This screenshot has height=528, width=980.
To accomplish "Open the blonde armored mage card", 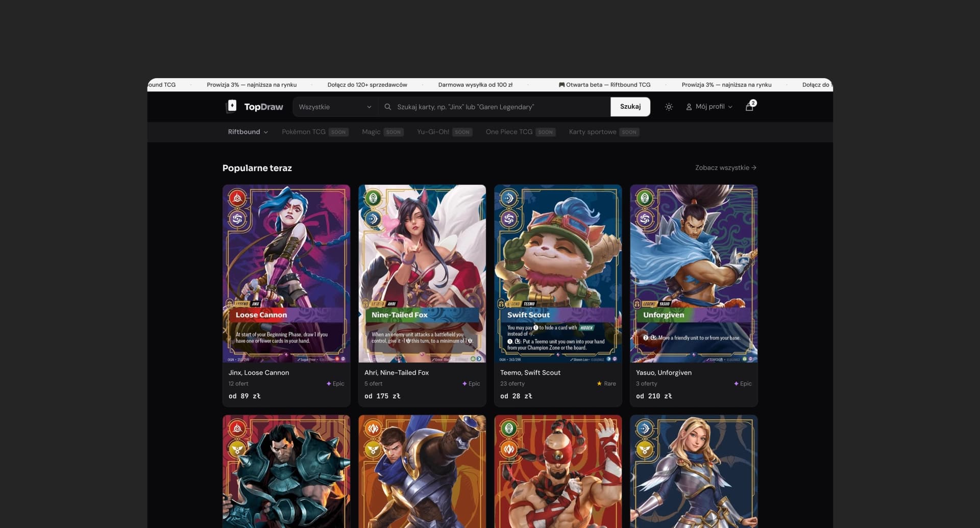I will pyautogui.click(x=694, y=471).
